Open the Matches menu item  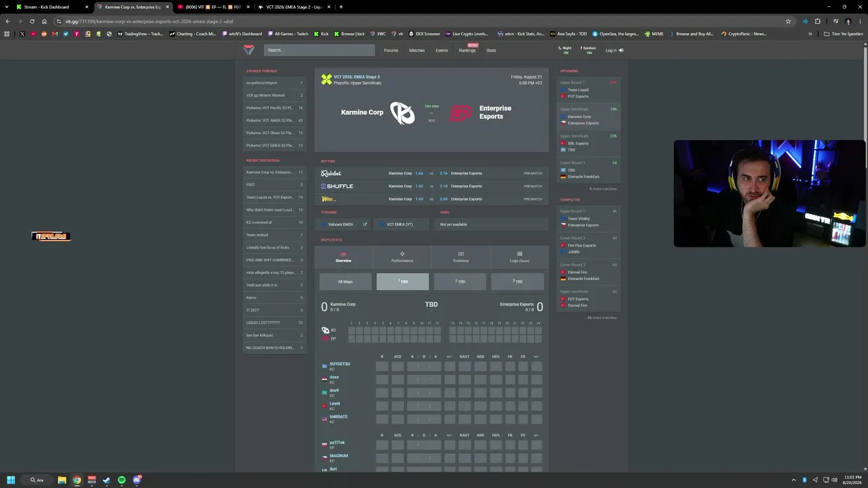417,50
